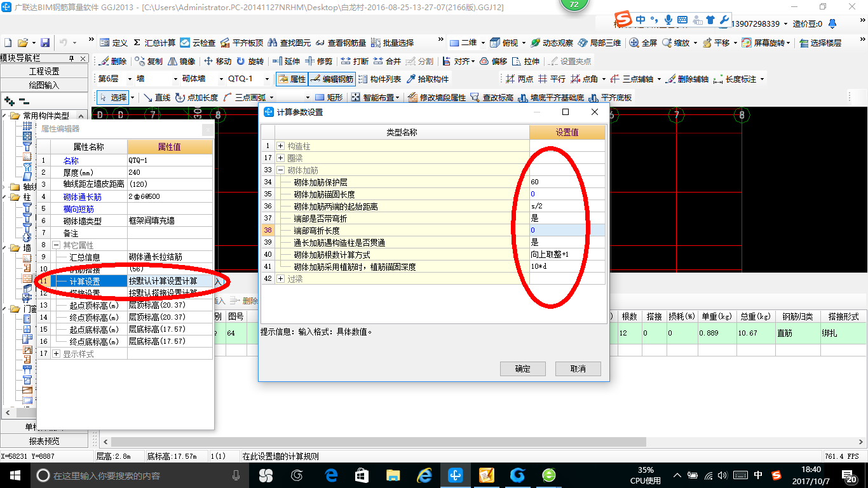Click 删除辅轴 delete auxiliary axis
Screen dimensions: 868x488
click(686, 79)
